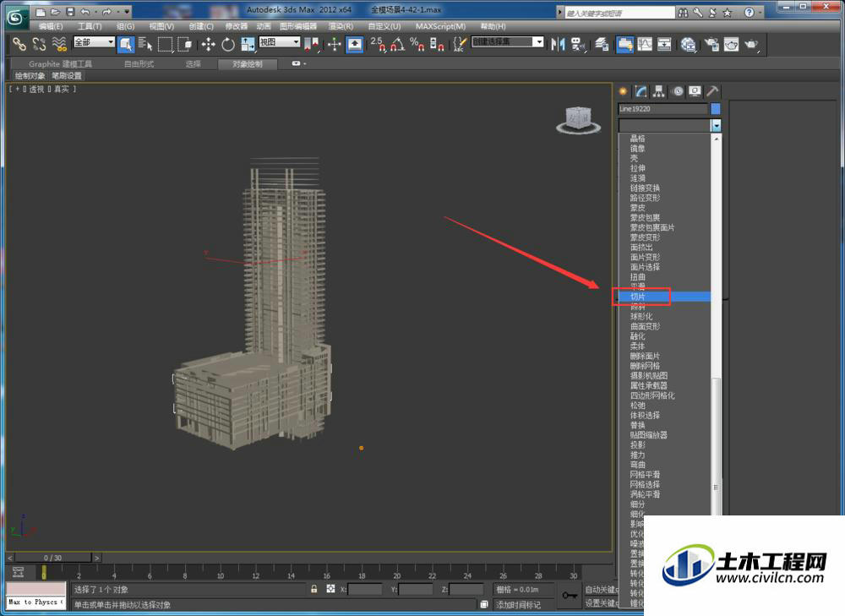Open the Layer Manager
The width and height of the screenshot is (845, 616).
click(602, 44)
